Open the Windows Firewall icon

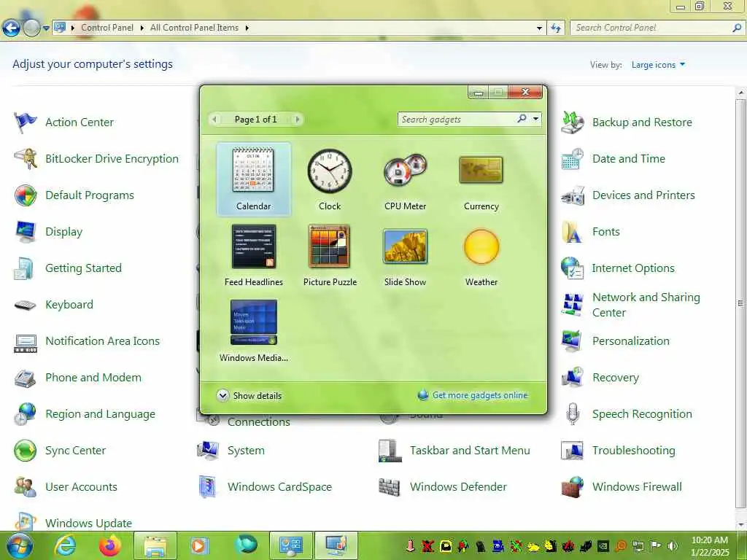pos(573,486)
